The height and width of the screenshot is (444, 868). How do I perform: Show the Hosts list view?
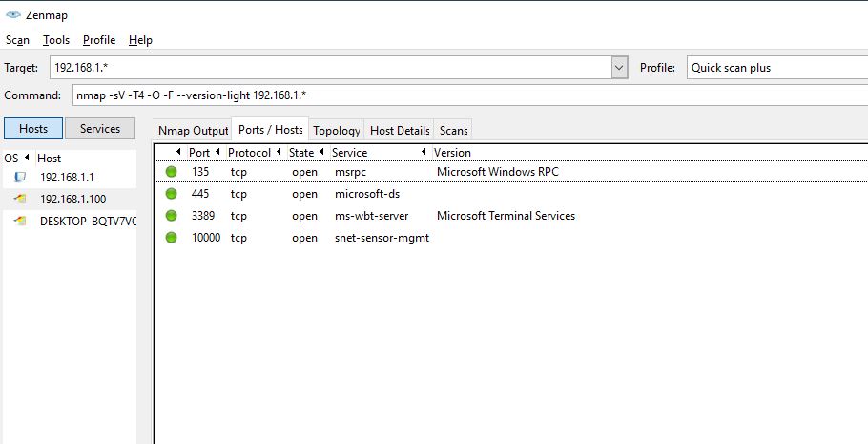(33, 129)
